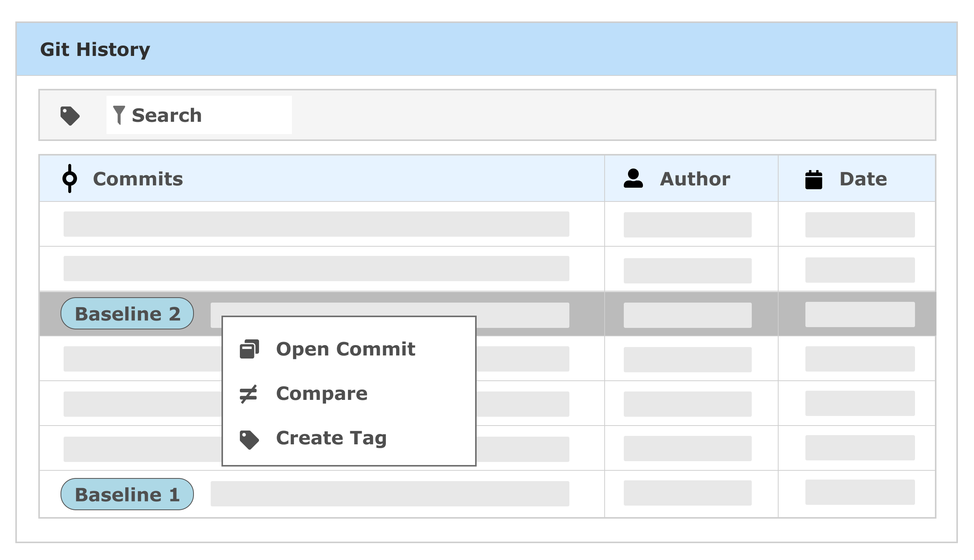Click the calendar icon next to Date

(814, 178)
